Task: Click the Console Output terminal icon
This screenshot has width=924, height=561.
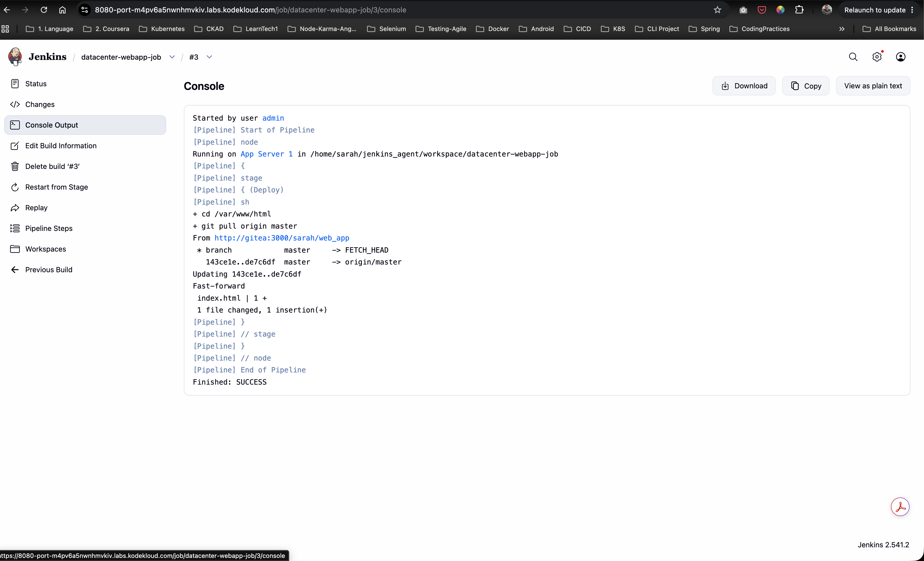Action: point(15,125)
